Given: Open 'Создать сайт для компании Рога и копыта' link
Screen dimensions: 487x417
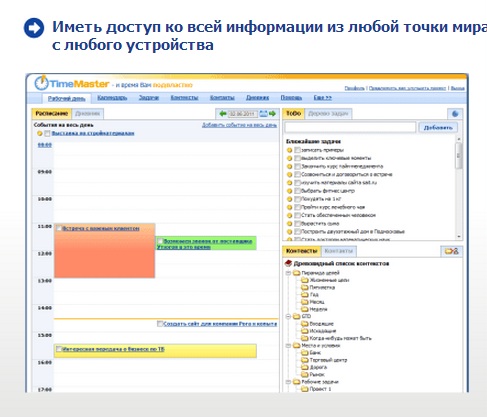Looking at the screenshot, I should click(x=220, y=324).
